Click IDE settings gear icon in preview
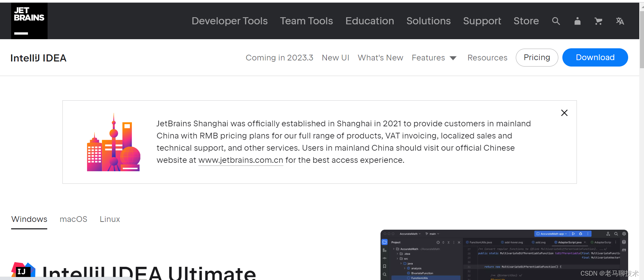 tap(624, 234)
